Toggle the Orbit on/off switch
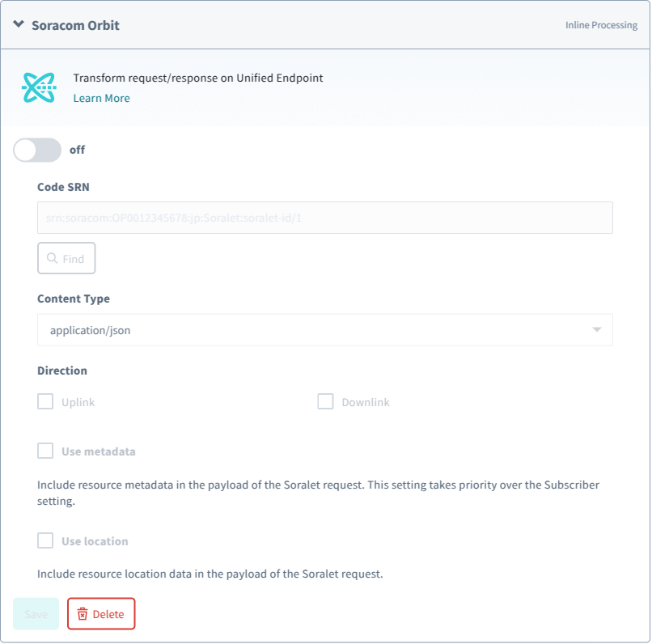 pyautogui.click(x=37, y=150)
